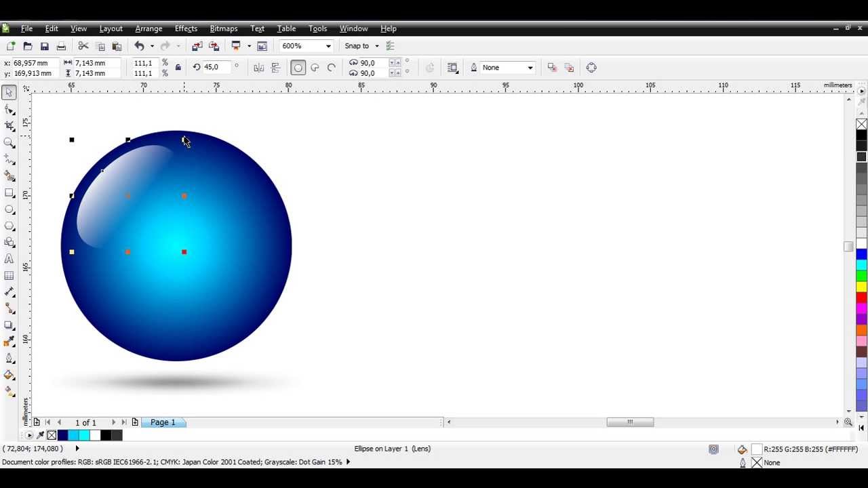Click the Mirror Horizontally icon
The width and height of the screenshot is (868, 488).
tap(258, 68)
